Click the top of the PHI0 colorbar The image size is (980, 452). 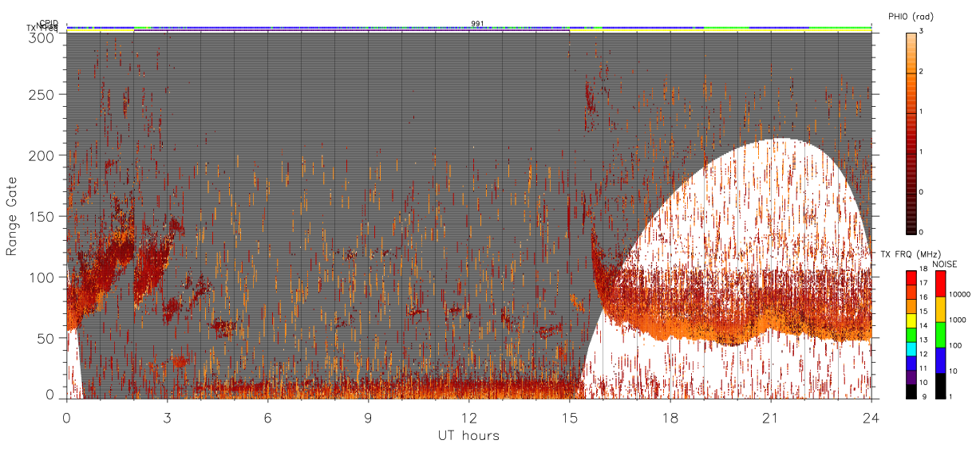(x=911, y=34)
